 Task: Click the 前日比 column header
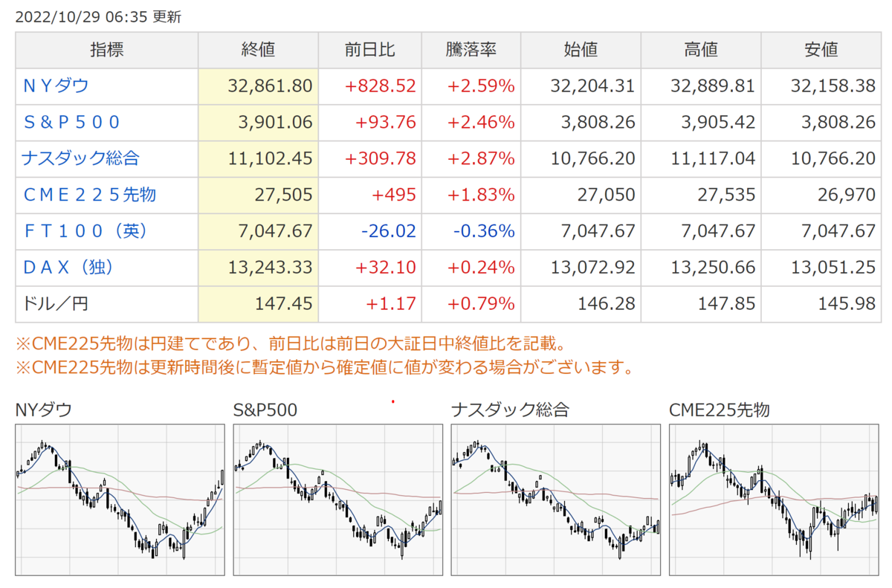point(369,50)
